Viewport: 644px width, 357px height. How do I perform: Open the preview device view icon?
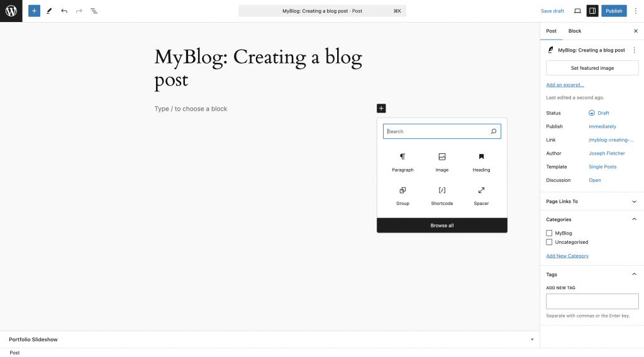(577, 11)
